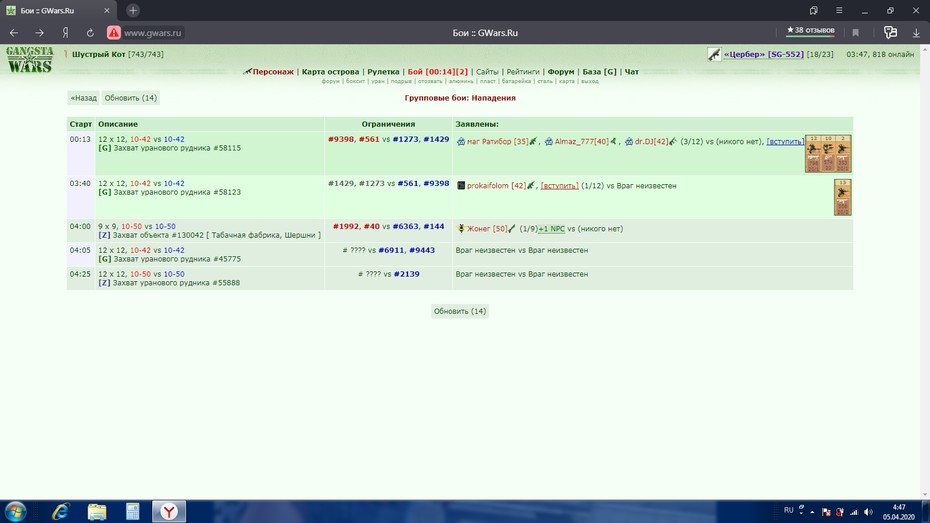Open the Рейтинги menu item

(x=523, y=72)
